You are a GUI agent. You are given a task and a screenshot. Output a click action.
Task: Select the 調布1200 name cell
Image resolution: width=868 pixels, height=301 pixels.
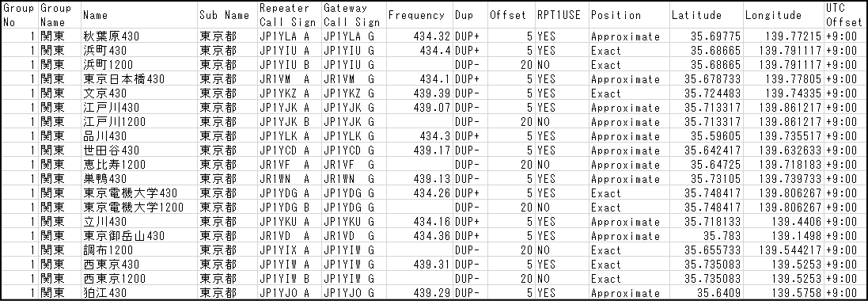point(139,250)
